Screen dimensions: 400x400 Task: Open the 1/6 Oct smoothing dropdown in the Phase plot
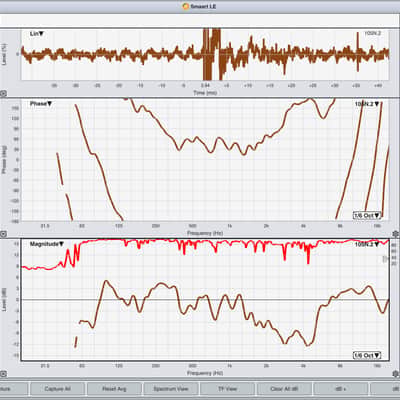point(367,215)
